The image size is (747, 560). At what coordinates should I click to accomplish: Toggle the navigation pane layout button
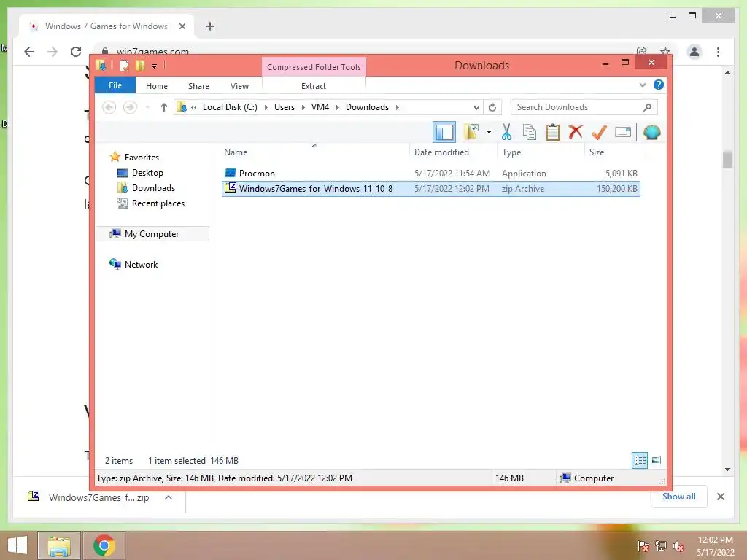pyautogui.click(x=444, y=133)
